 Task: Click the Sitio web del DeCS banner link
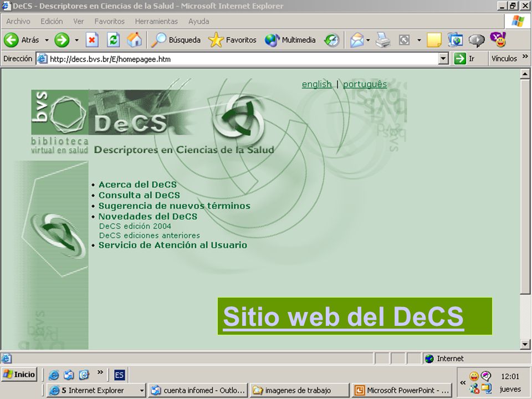tap(344, 316)
